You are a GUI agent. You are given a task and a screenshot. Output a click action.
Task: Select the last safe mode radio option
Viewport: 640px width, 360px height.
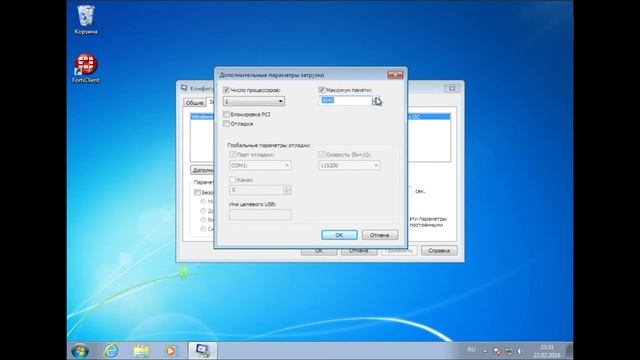pyautogui.click(x=203, y=229)
